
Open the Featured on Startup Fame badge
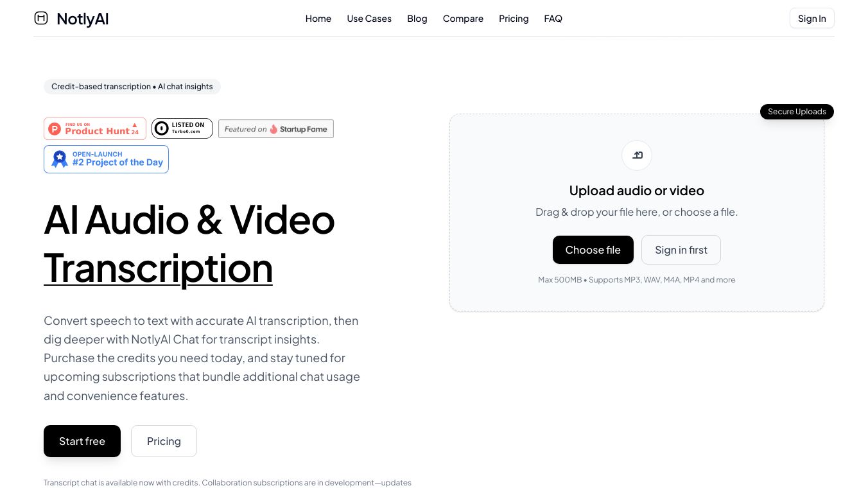276,129
